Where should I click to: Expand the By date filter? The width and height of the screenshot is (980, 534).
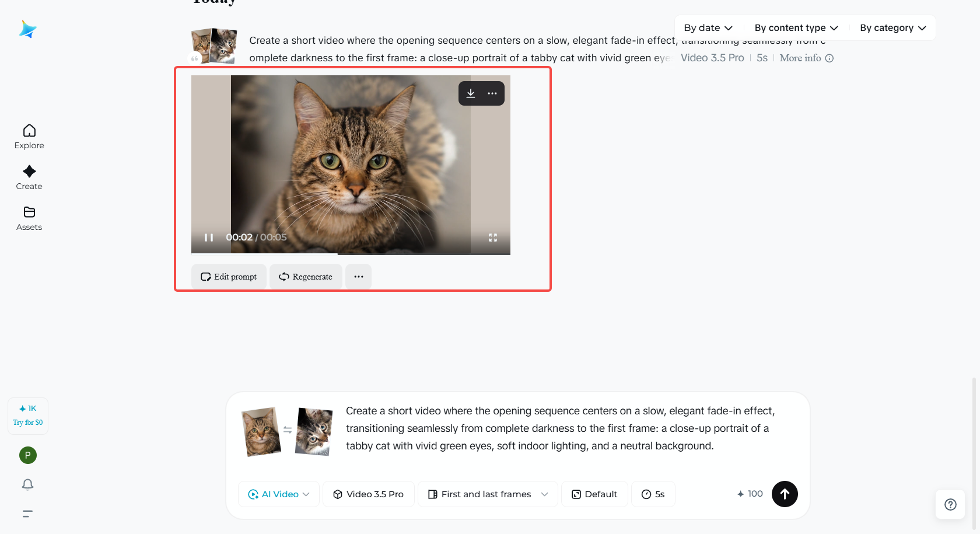pos(708,28)
